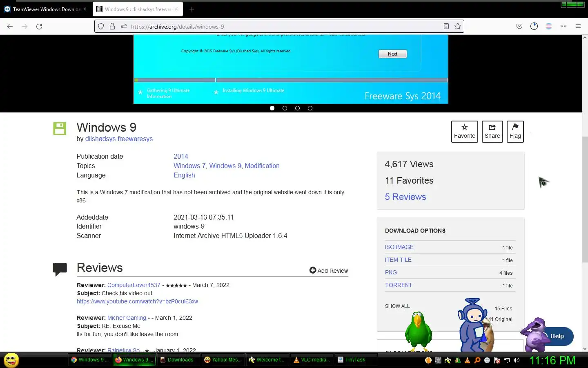Switch to TeamViewer Windows Download tab
Image resolution: width=588 pixels, height=368 pixels.
click(x=46, y=9)
